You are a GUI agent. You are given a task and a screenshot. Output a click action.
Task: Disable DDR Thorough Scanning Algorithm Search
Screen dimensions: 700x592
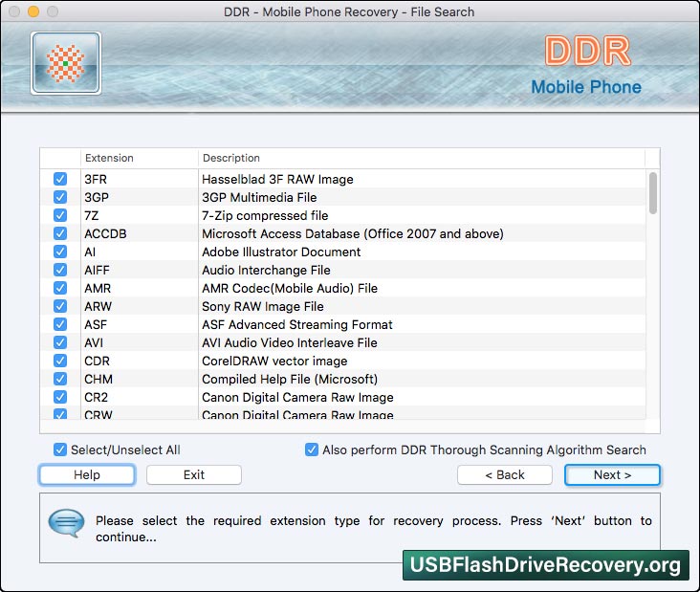pyautogui.click(x=312, y=449)
